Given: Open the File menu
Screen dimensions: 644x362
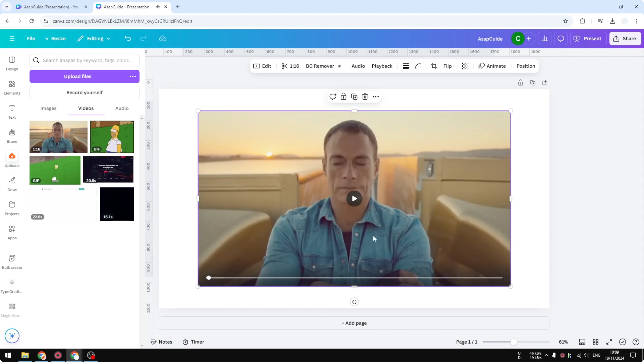Looking at the screenshot, I should point(31,38).
